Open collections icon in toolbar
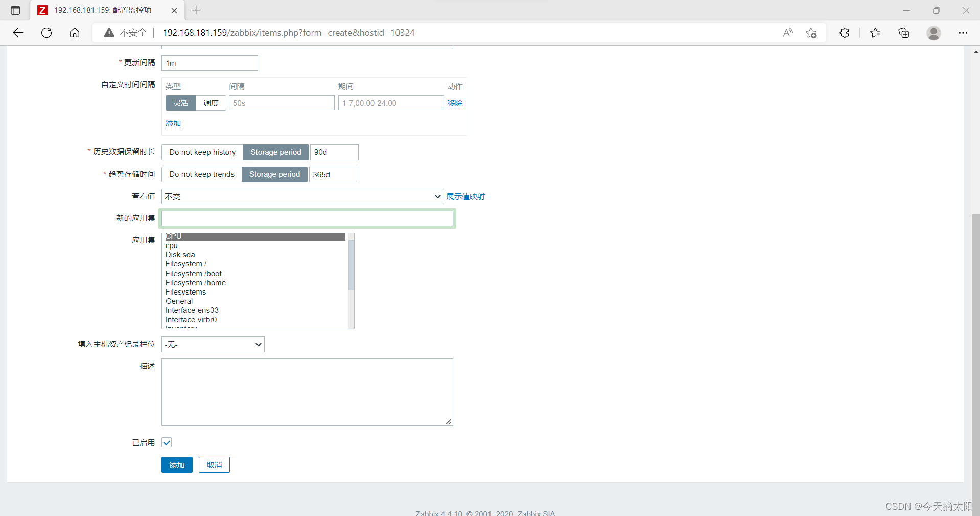 point(904,33)
